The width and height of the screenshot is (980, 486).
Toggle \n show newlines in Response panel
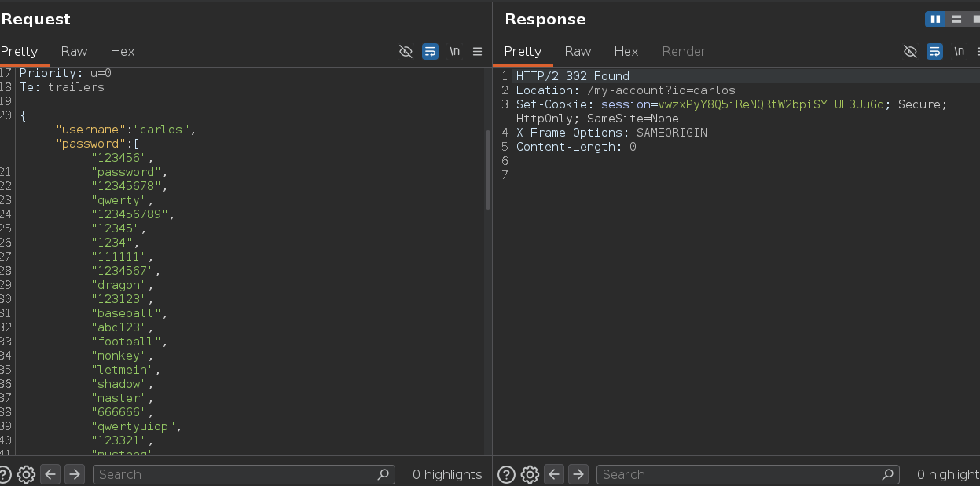959,51
